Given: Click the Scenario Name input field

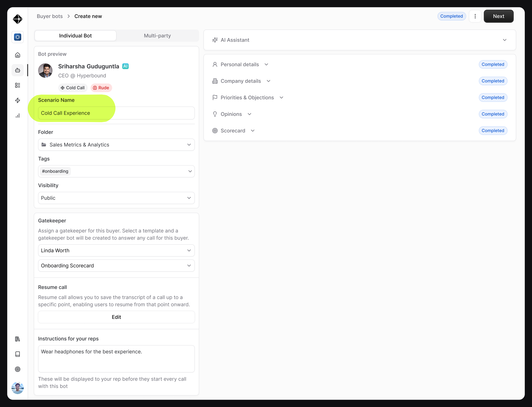Looking at the screenshot, I should coord(116,113).
